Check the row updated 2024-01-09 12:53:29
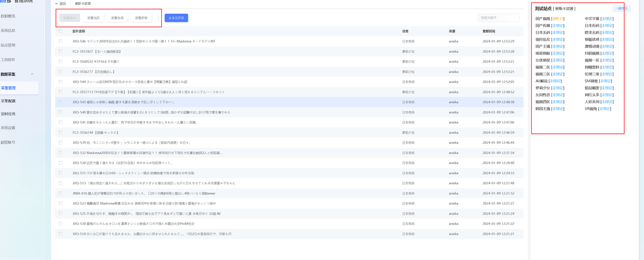 61,41
